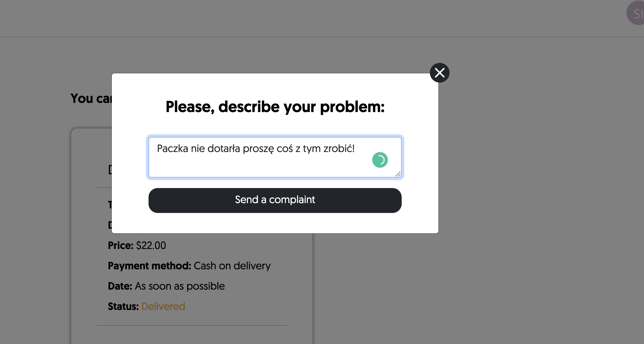Click the $22.00 price value
Viewport: 644px width, 344px height.
pyautogui.click(x=151, y=245)
